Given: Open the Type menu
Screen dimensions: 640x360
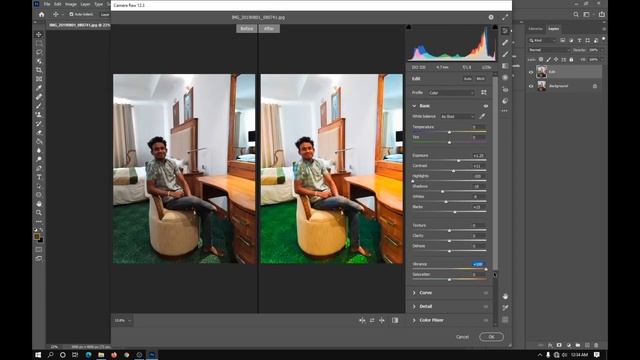Looking at the screenshot, I should pos(99,4).
